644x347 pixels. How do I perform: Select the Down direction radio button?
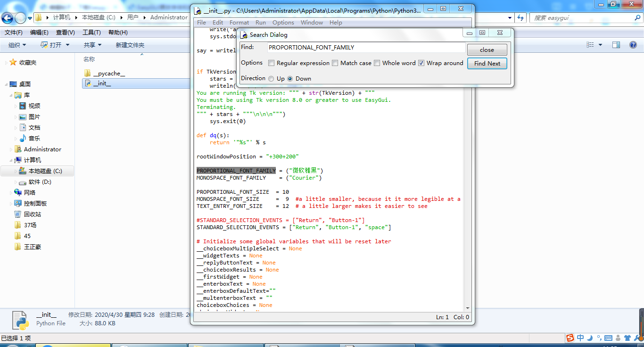pos(290,79)
